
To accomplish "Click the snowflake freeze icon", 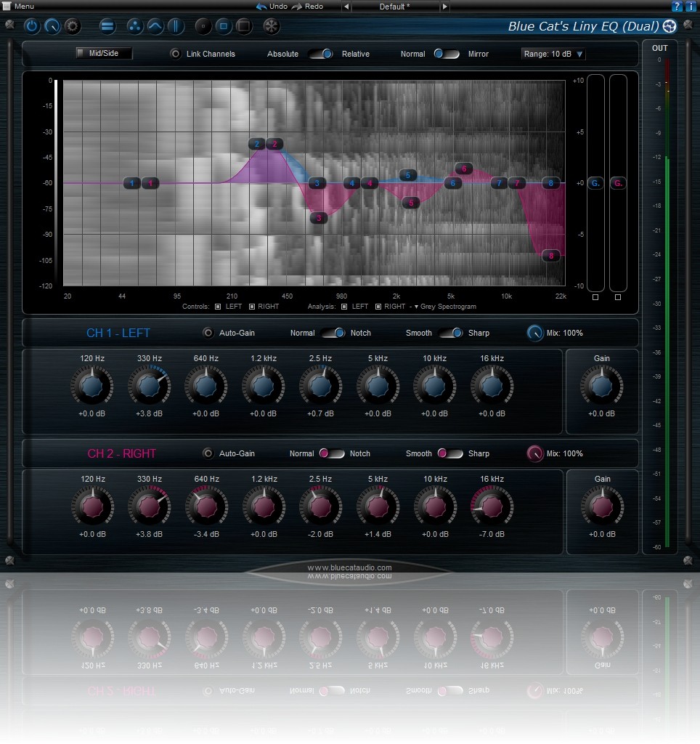I will [272, 26].
